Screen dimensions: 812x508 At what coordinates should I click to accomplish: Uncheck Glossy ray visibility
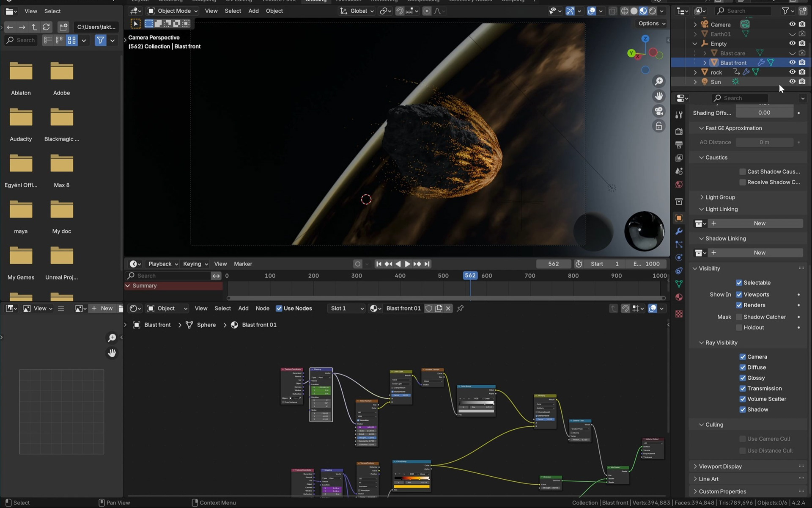(x=742, y=378)
